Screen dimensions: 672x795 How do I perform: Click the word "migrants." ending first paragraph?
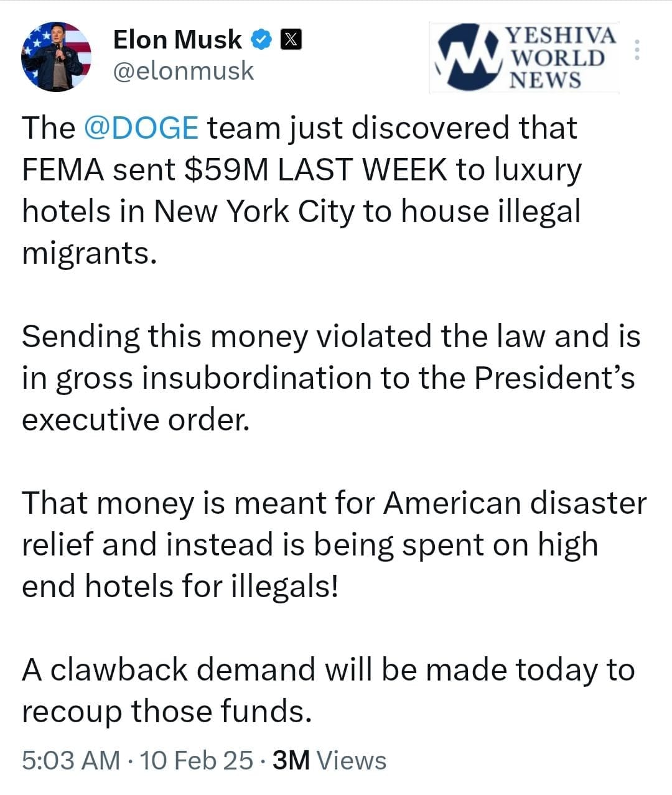(88, 253)
